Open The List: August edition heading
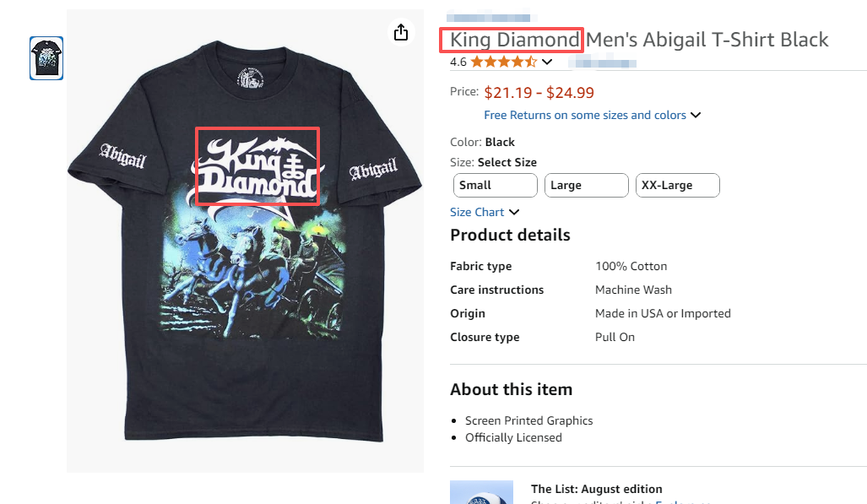The width and height of the screenshot is (867, 504). pyautogui.click(x=596, y=489)
